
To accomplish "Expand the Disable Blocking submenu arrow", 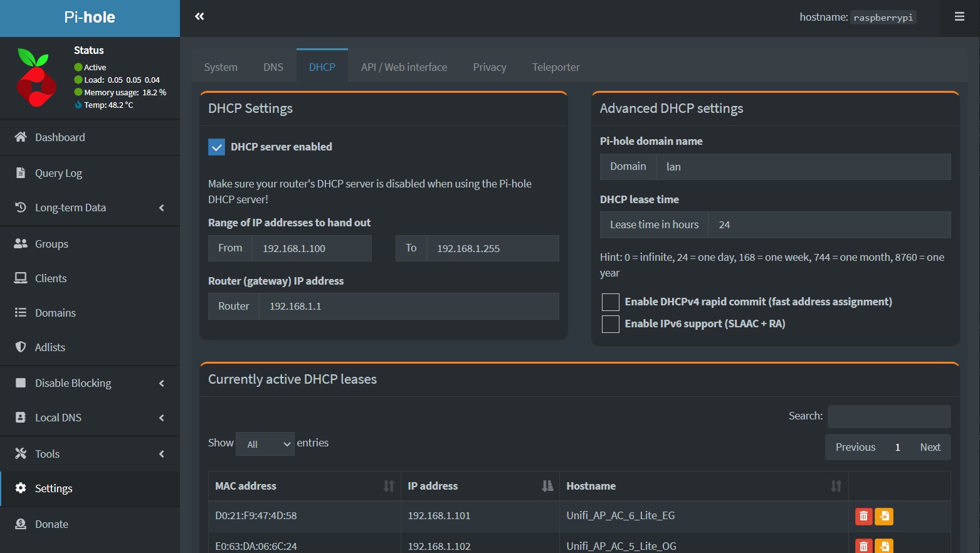I will (x=162, y=383).
